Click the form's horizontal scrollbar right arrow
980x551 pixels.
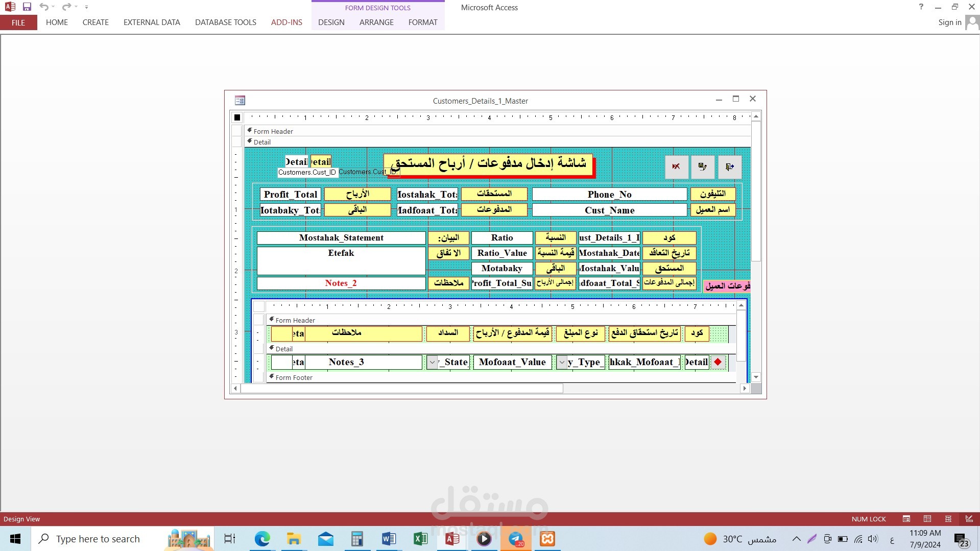tap(745, 389)
